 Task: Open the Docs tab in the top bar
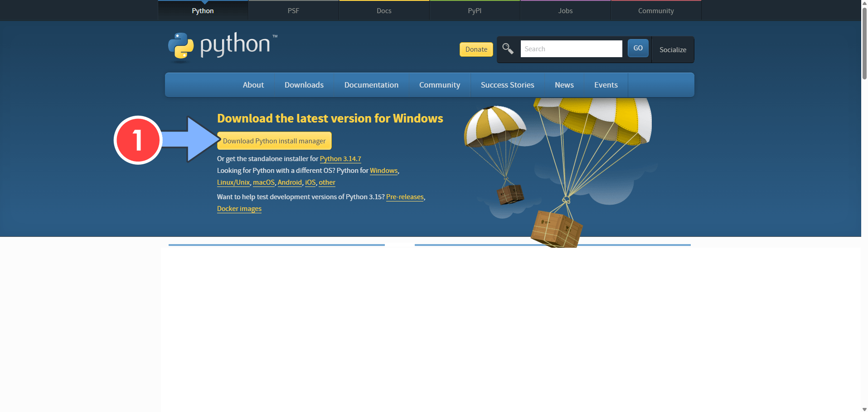tap(384, 10)
